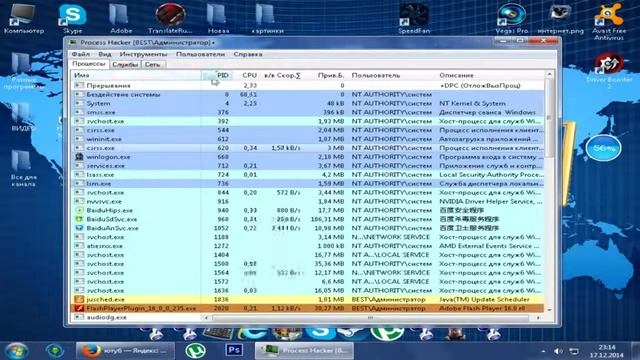Image resolution: width=640 pixels, height=360 pixels.
Task: Launch SpeedFan from the desktop
Action: 413,19
